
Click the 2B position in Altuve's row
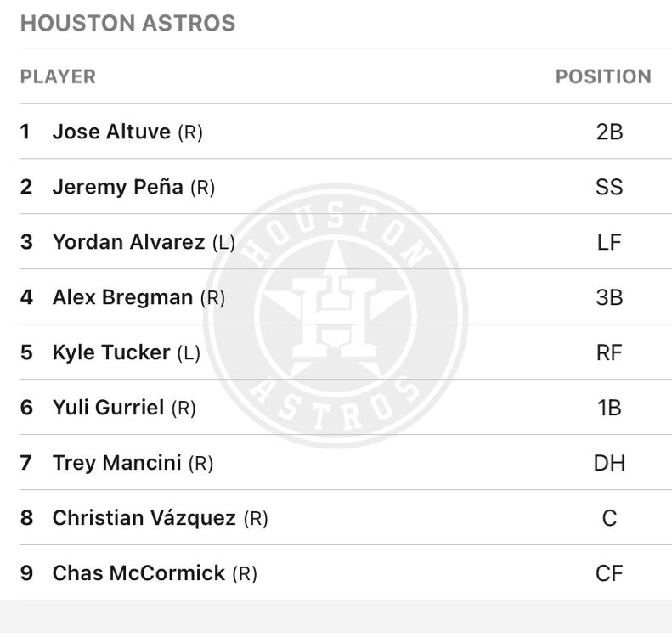[609, 132]
